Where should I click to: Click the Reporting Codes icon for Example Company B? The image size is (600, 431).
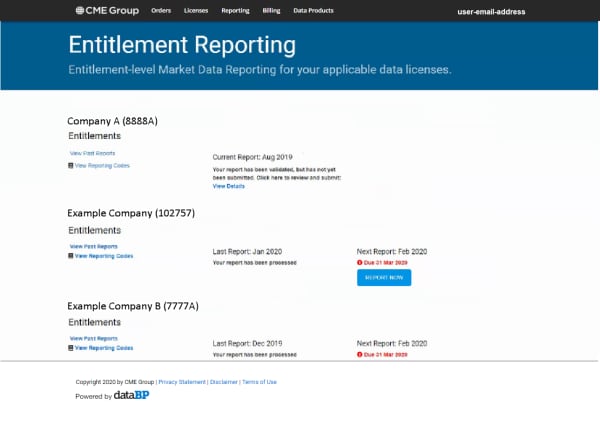pyautogui.click(x=70, y=348)
